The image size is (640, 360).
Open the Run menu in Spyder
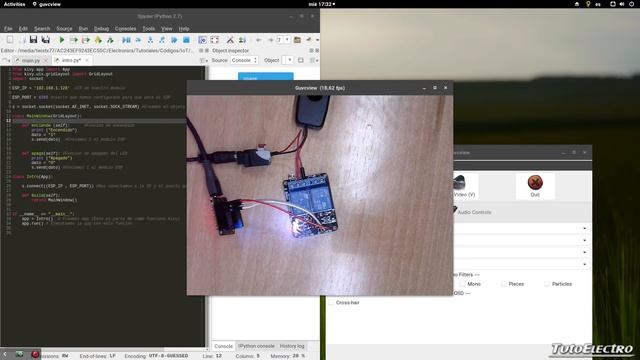click(x=83, y=29)
